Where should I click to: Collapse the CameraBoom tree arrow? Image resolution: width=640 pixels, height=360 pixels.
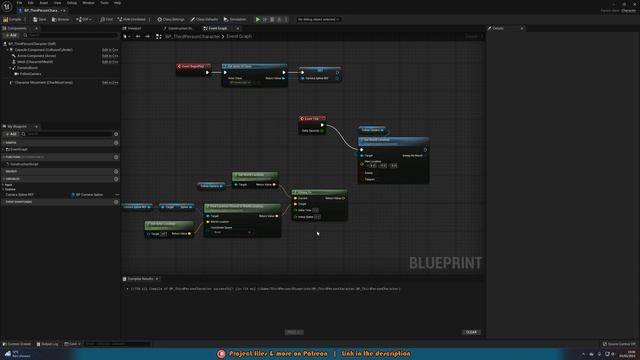pos(10,68)
